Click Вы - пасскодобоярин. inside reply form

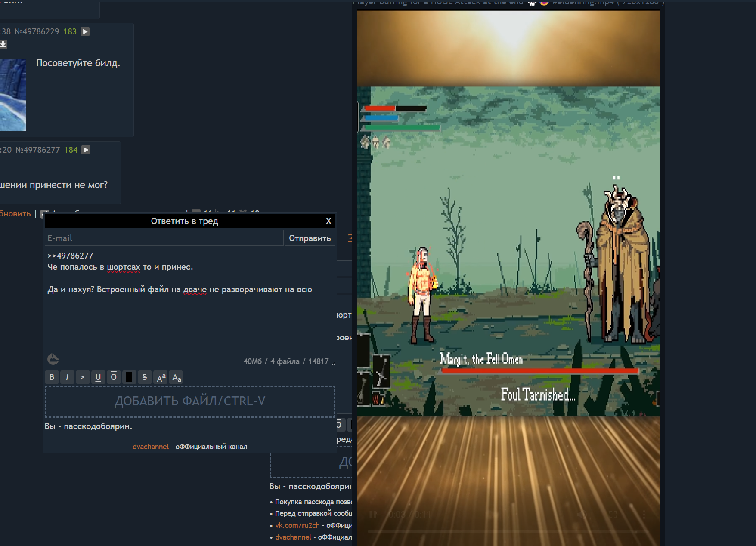pos(88,426)
